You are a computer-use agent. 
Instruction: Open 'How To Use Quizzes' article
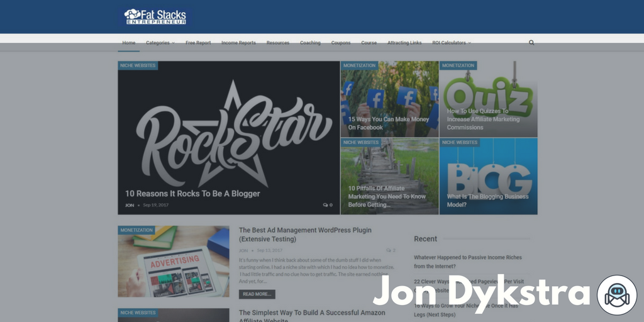483,119
